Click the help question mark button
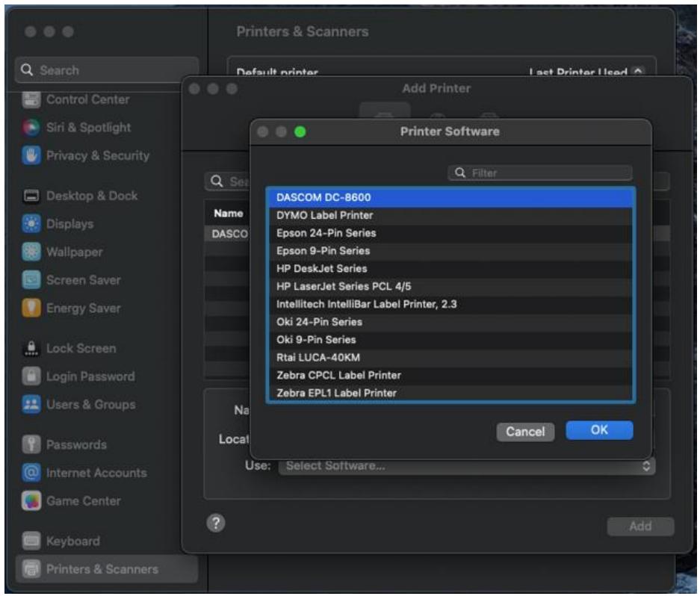 coord(216,524)
